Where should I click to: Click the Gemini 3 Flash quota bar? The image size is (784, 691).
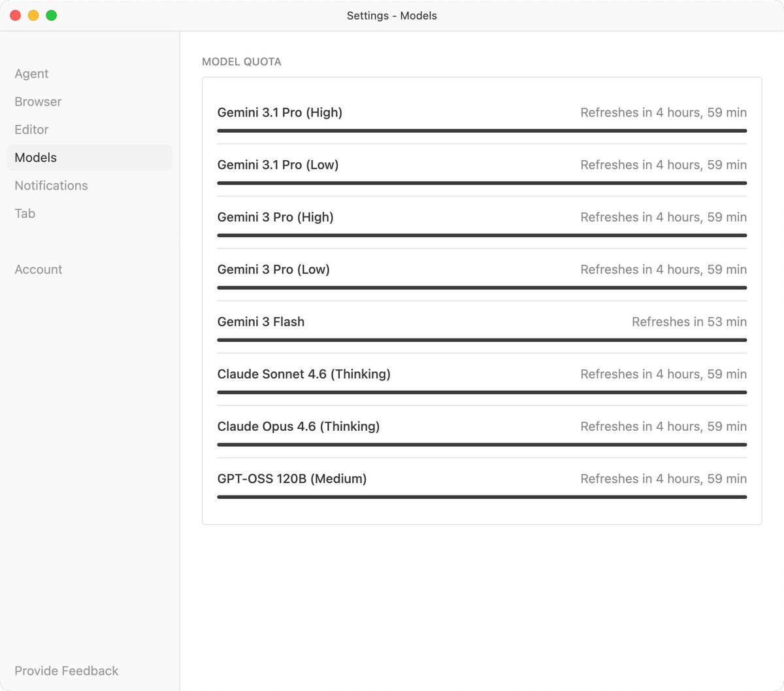click(482, 340)
